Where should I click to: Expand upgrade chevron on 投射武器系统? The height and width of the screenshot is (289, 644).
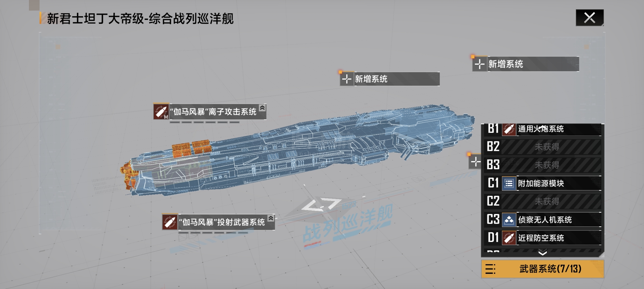(271, 218)
